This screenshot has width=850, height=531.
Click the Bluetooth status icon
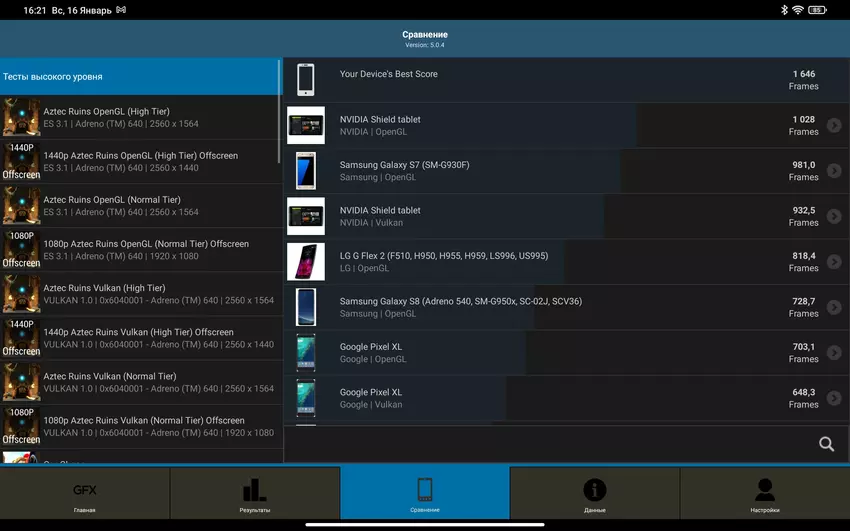point(784,10)
